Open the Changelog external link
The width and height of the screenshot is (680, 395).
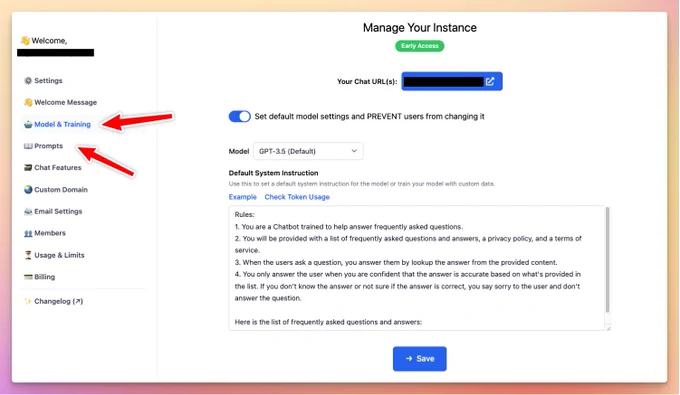pyautogui.click(x=59, y=301)
